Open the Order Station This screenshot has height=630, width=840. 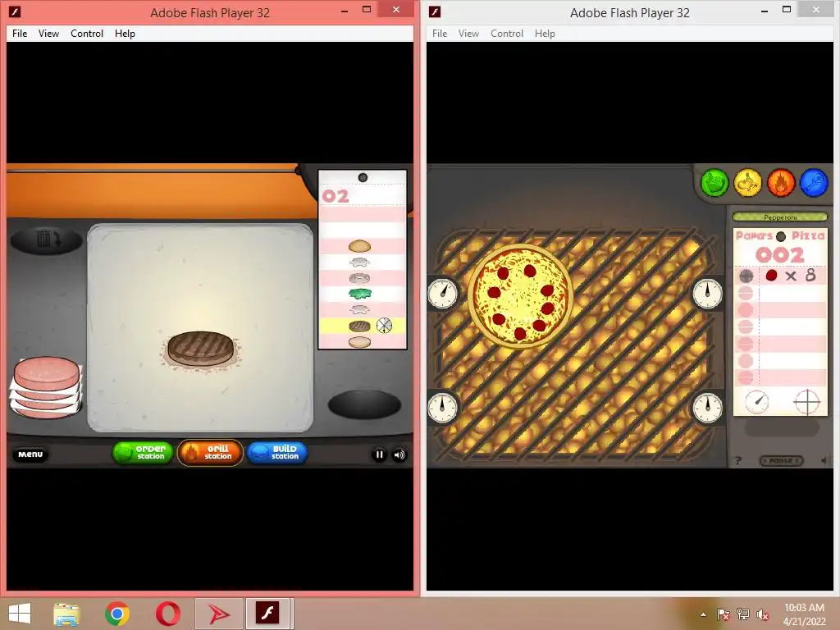143,453
